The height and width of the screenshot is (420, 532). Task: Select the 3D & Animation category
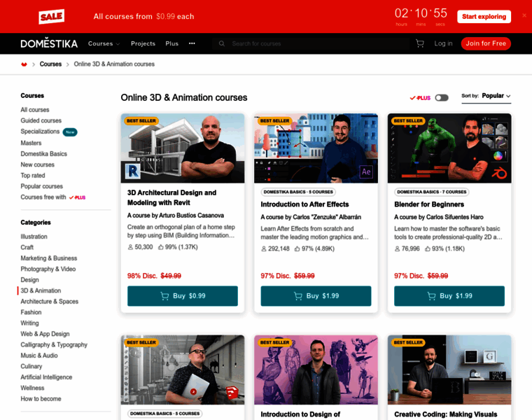41,291
